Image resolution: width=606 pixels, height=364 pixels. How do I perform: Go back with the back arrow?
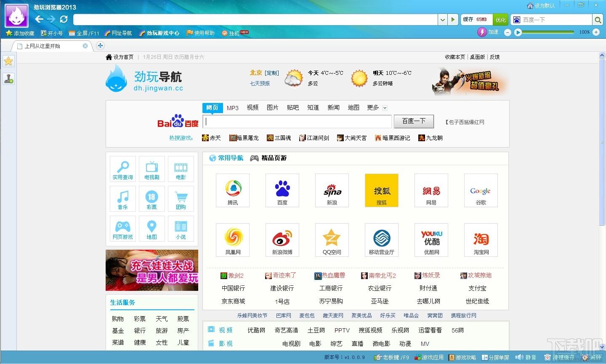[39, 19]
